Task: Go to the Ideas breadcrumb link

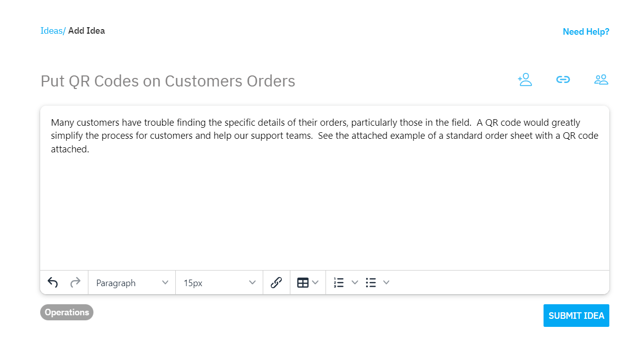Action: click(52, 31)
